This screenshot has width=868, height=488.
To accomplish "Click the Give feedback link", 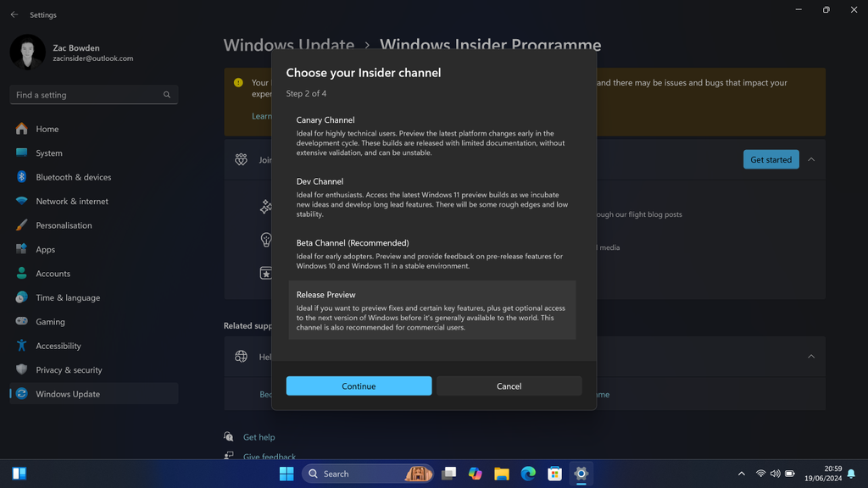I will pyautogui.click(x=269, y=457).
